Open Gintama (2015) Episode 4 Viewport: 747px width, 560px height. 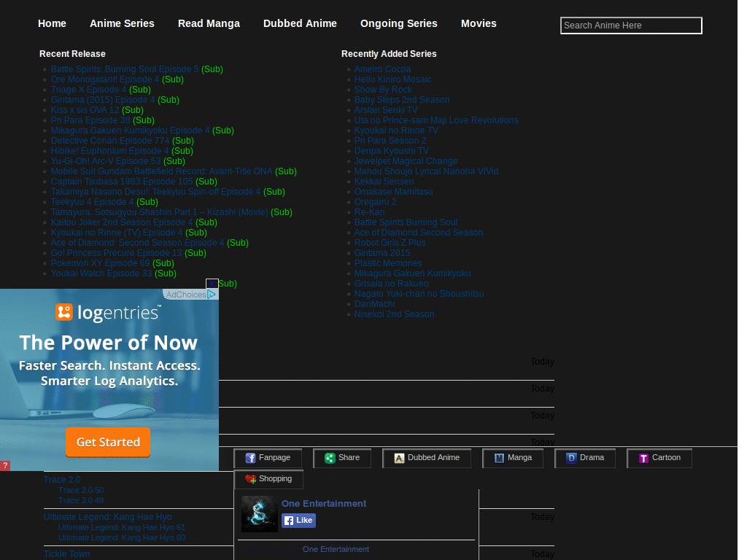pyautogui.click(x=103, y=100)
